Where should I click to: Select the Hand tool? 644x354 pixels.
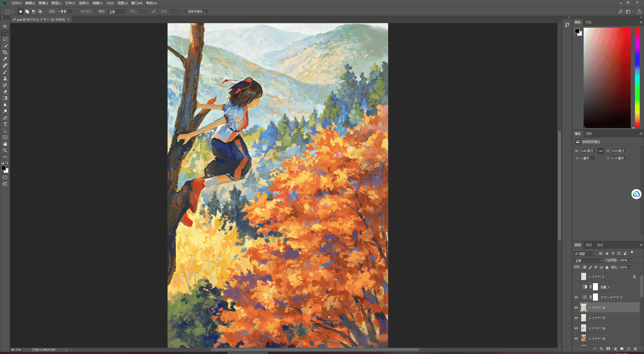click(5, 144)
